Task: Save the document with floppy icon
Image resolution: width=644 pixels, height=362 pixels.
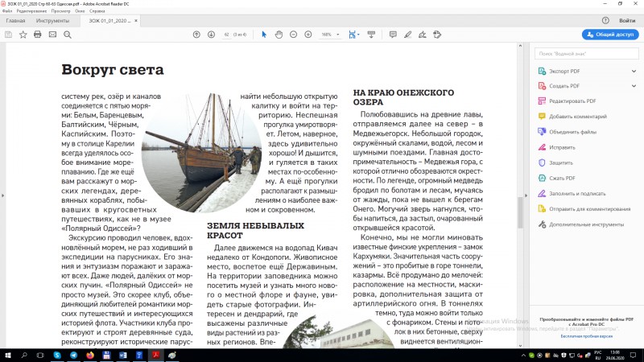Action: point(8,35)
